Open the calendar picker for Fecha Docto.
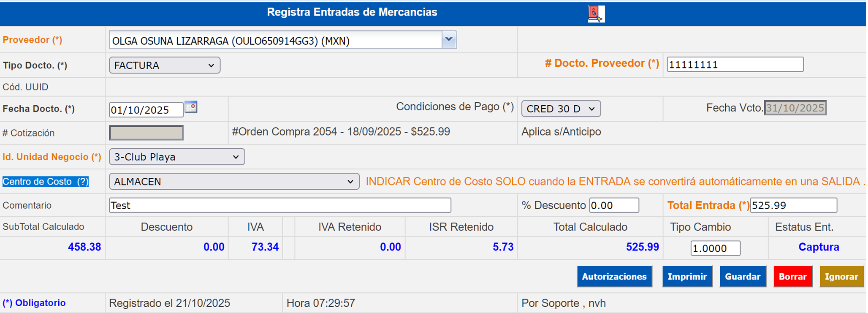 pyautogui.click(x=191, y=107)
